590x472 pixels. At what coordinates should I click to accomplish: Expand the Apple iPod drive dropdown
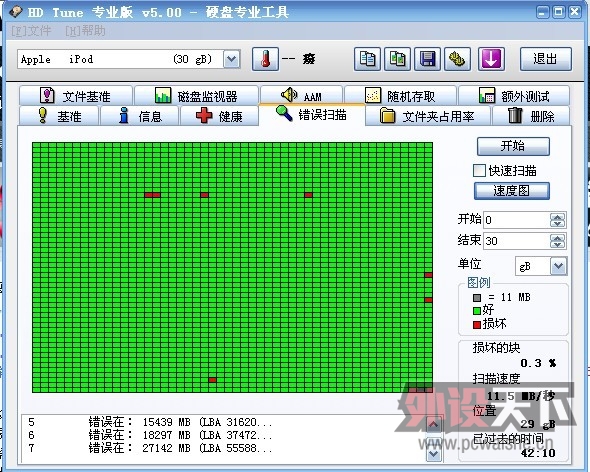click(x=232, y=59)
